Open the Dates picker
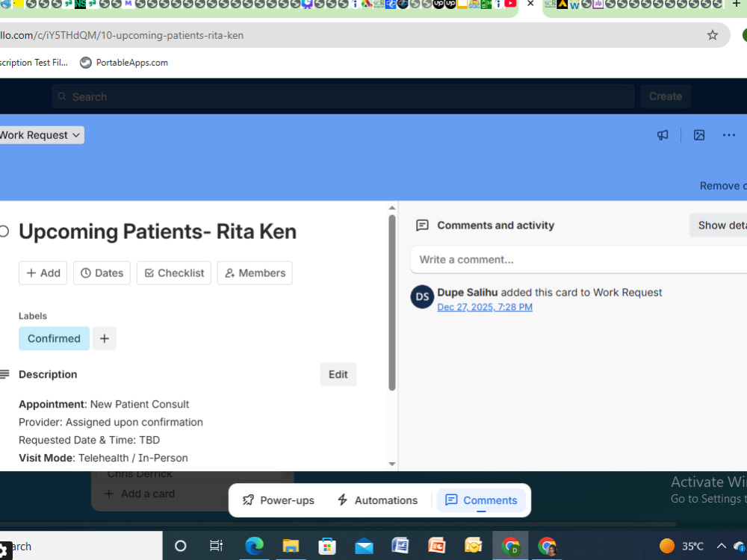Viewport: 747px width, 560px height. pos(102,273)
